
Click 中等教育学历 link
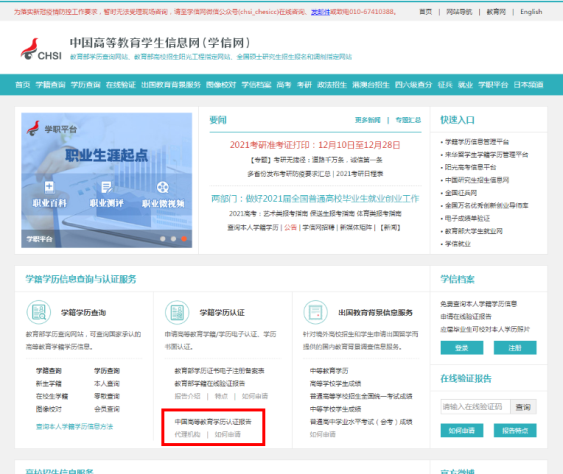click(329, 371)
